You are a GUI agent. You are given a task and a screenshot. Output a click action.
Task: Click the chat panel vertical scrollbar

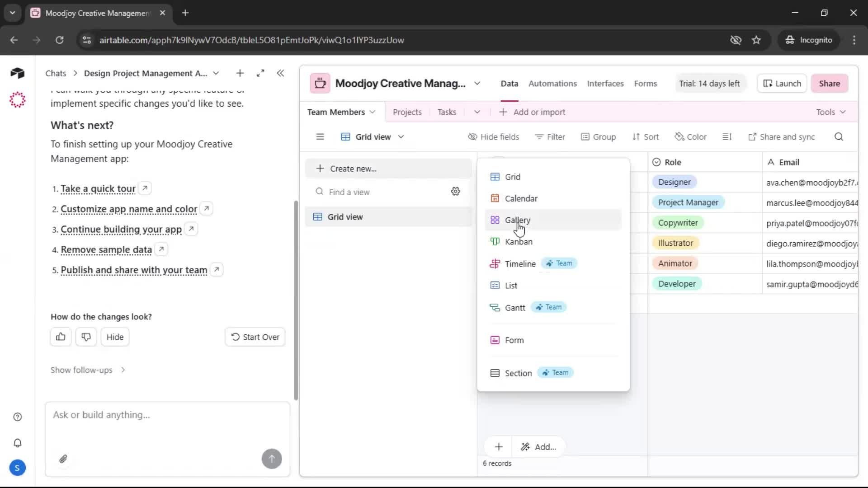click(x=296, y=300)
